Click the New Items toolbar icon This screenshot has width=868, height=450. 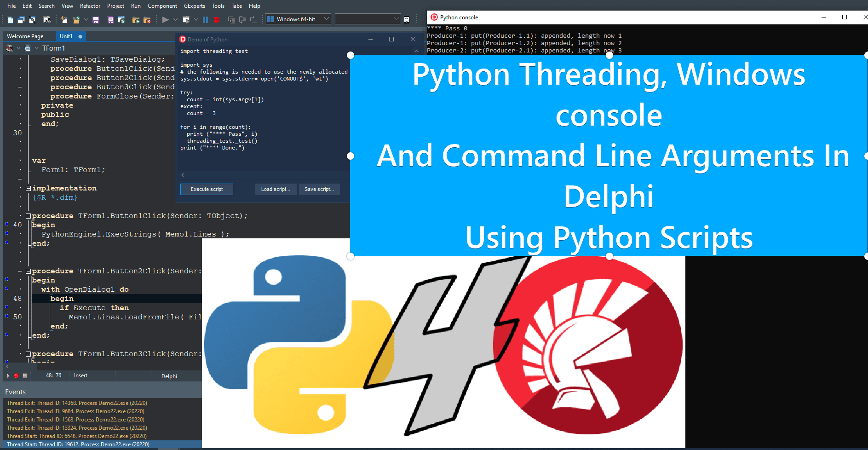point(64,20)
